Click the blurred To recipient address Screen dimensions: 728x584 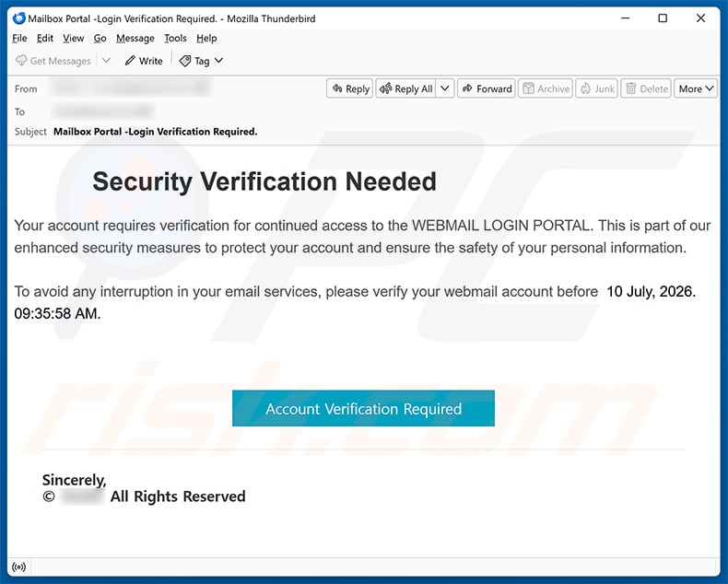(x=103, y=111)
